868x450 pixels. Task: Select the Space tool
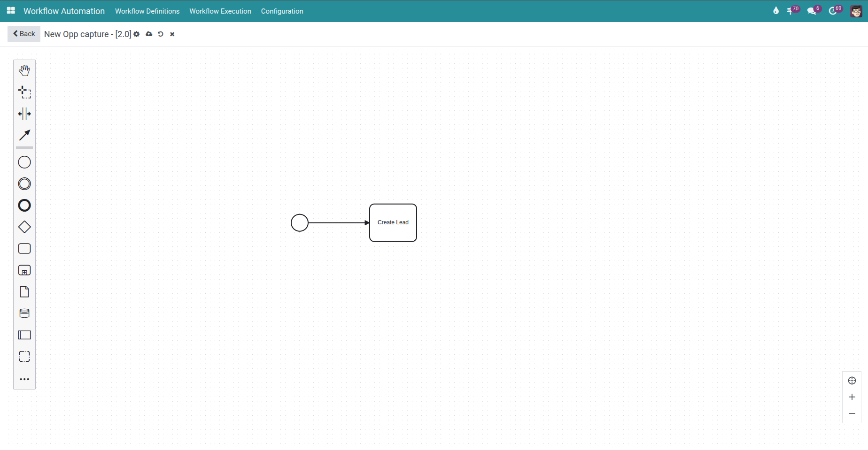click(24, 114)
